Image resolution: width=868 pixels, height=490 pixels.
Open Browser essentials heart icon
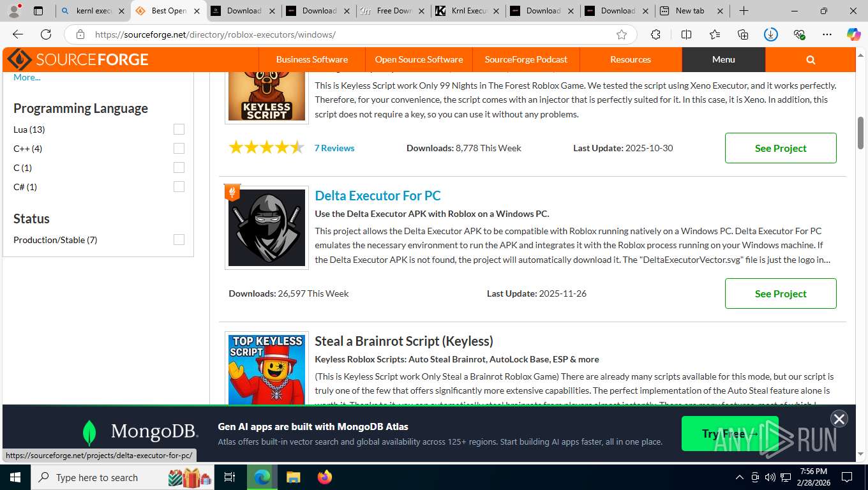point(799,34)
